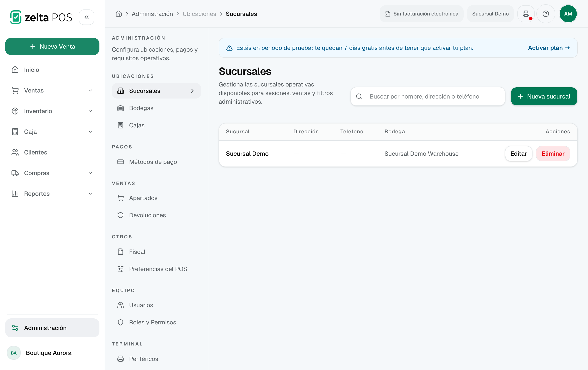Image resolution: width=588 pixels, height=370 pixels.
Task: Click the Fiscal document icon
Action: click(x=121, y=252)
